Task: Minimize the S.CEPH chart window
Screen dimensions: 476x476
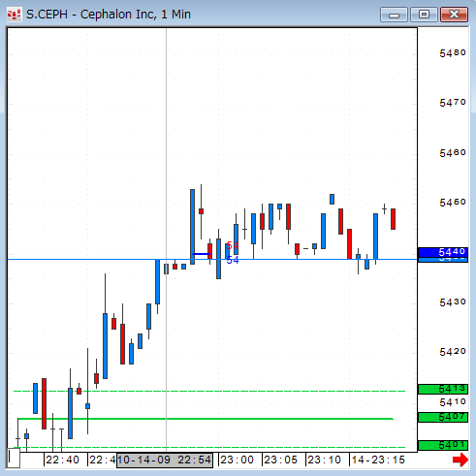Action: 394,15
